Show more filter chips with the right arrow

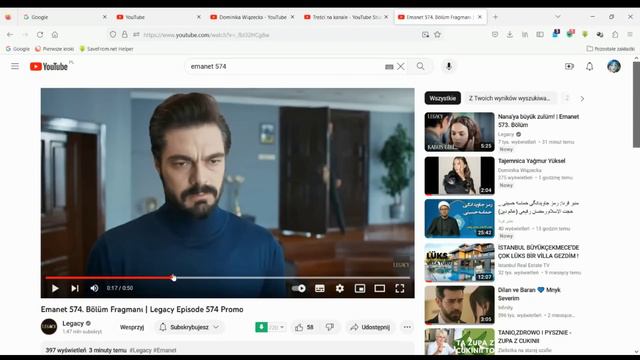pyautogui.click(x=582, y=99)
